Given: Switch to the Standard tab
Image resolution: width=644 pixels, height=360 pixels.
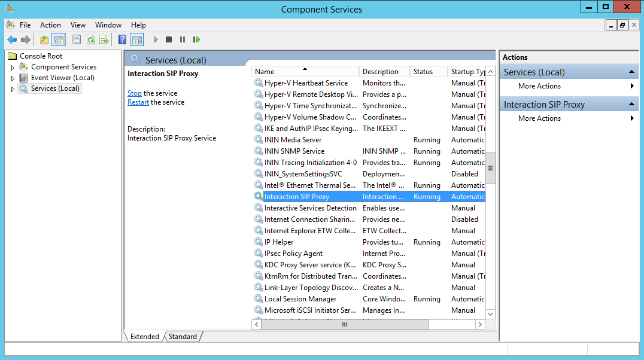Looking at the screenshot, I should (x=183, y=337).
